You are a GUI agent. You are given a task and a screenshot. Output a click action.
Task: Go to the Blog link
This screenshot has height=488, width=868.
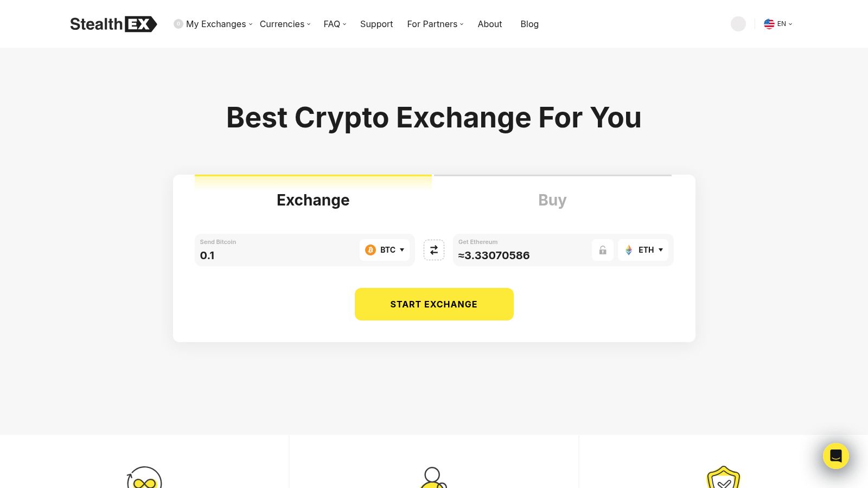(529, 24)
